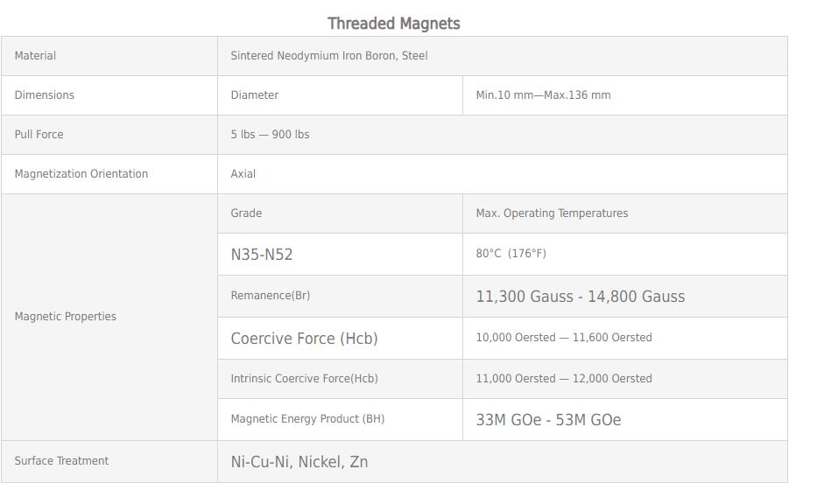This screenshot has width=817, height=504.
Task: Click Sintered Neodymium Iron Boron, Steel cell
Action: (329, 56)
